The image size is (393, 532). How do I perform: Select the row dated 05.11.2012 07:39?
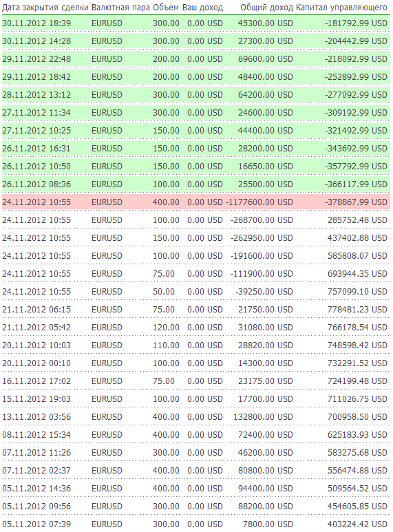tap(196, 524)
